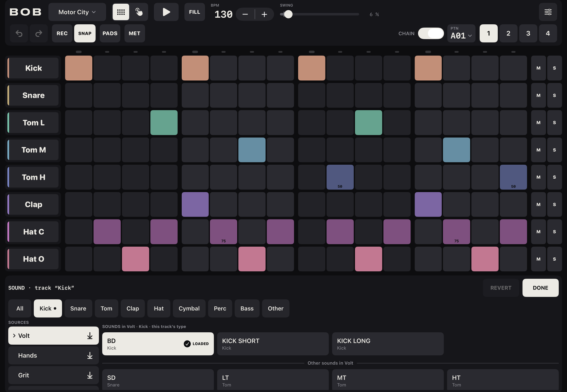Image resolution: width=567 pixels, height=392 pixels.
Task: Open the mixer settings sliders icon
Action: [548, 12]
